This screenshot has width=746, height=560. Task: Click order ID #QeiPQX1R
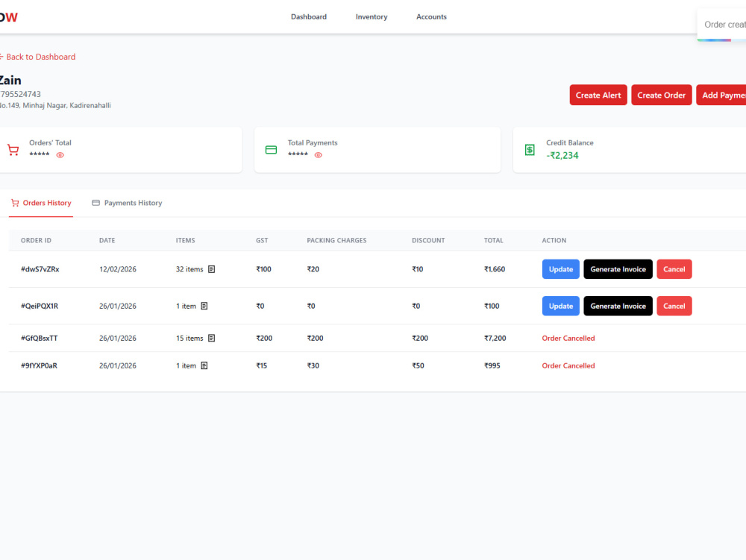[40, 306]
